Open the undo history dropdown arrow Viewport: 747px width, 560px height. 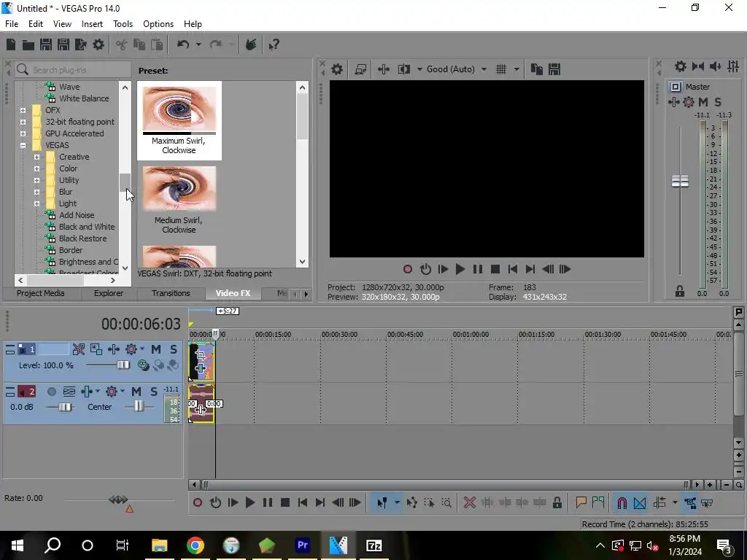pos(198,44)
